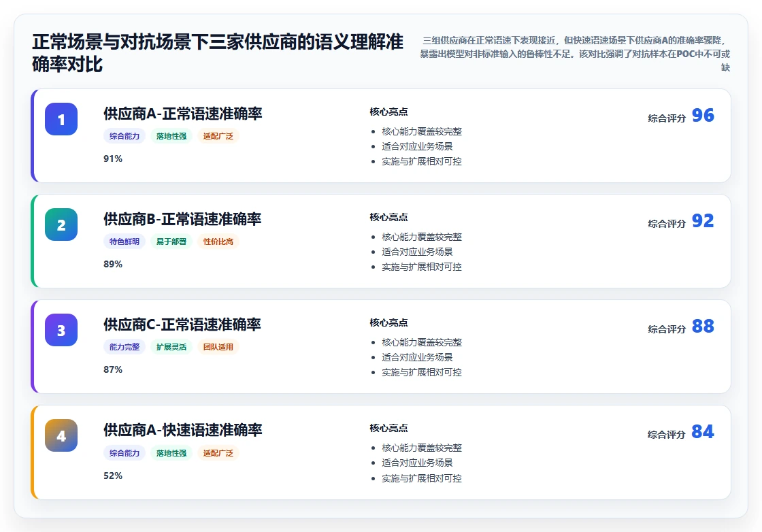The height and width of the screenshot is (532, 762).
Task: Click 核心亮点 heading in the 快速语速 card
Action: click(388, 428)
